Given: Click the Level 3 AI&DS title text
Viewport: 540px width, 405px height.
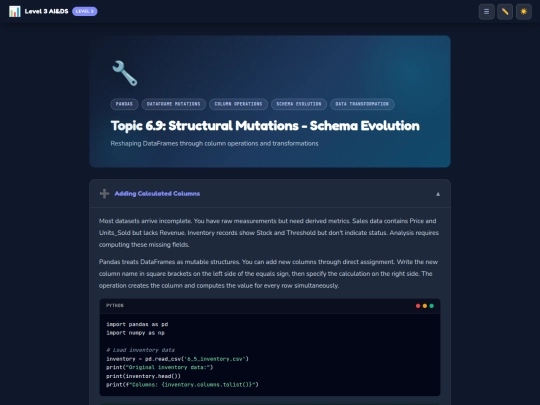Looking at the screenshot, I should (46, 11).
